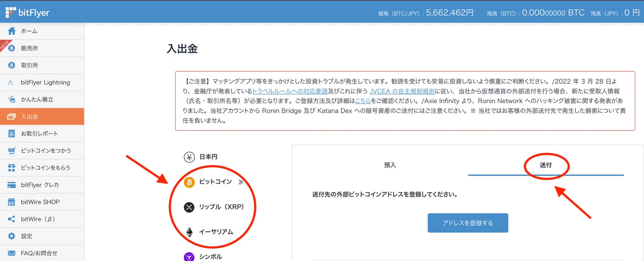
Task: Select シンボル in the currency list
Action: click(x=211, y=257)
